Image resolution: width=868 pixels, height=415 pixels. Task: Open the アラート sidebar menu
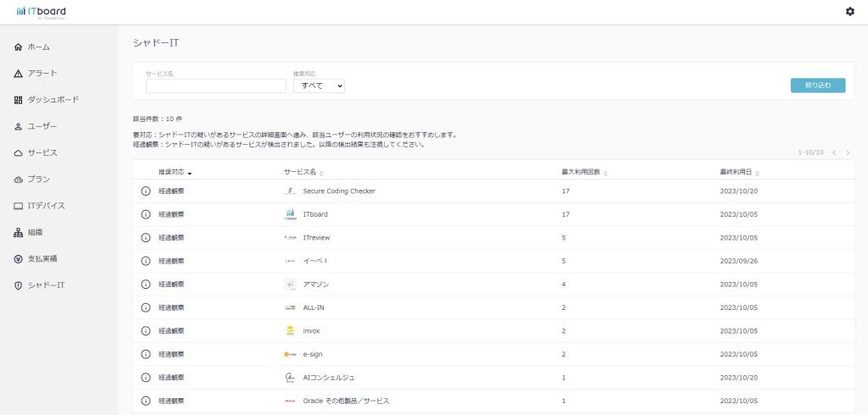[42, 74]
